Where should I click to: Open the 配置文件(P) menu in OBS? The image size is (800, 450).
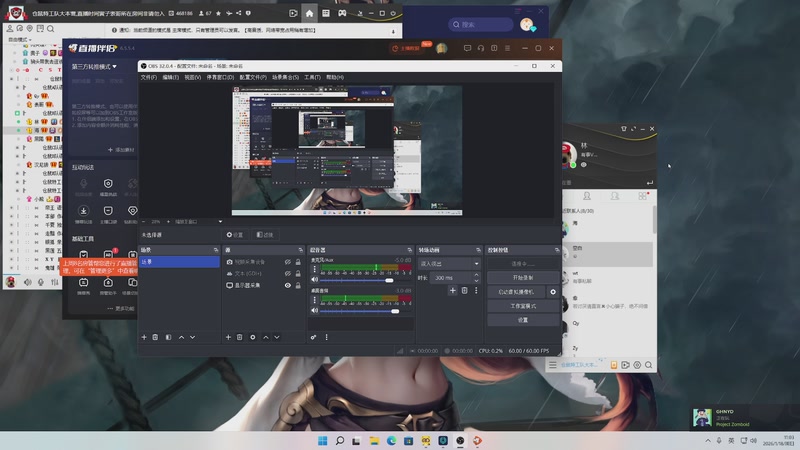[253, 77]
